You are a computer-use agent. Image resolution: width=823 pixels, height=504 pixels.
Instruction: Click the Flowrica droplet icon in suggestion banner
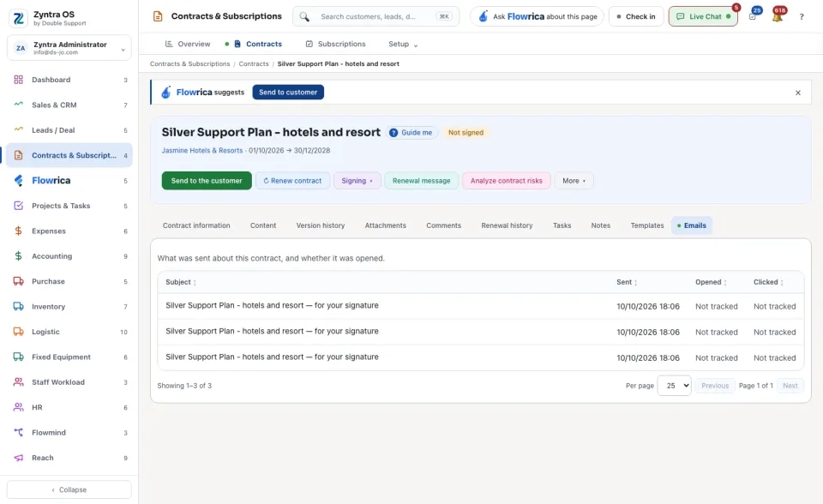point(165,93)
